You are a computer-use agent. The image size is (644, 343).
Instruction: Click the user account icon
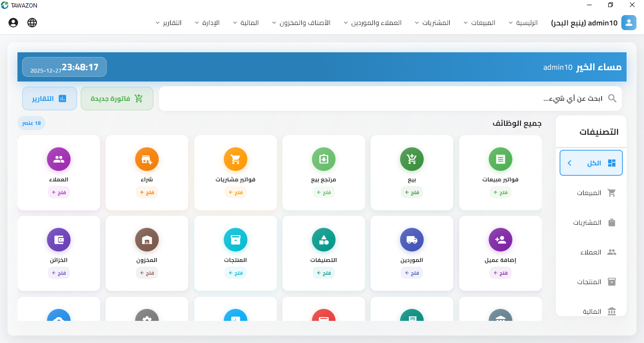13,22
